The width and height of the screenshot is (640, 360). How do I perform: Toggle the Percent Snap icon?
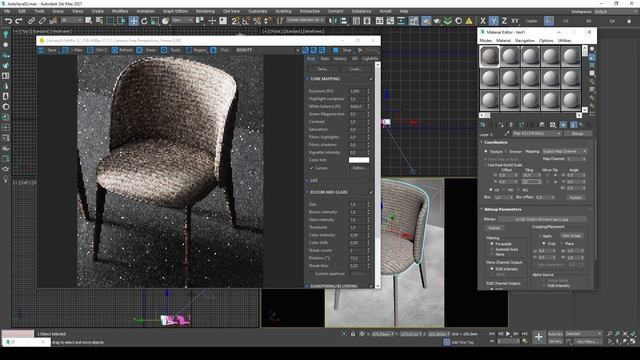click(257, 21)
